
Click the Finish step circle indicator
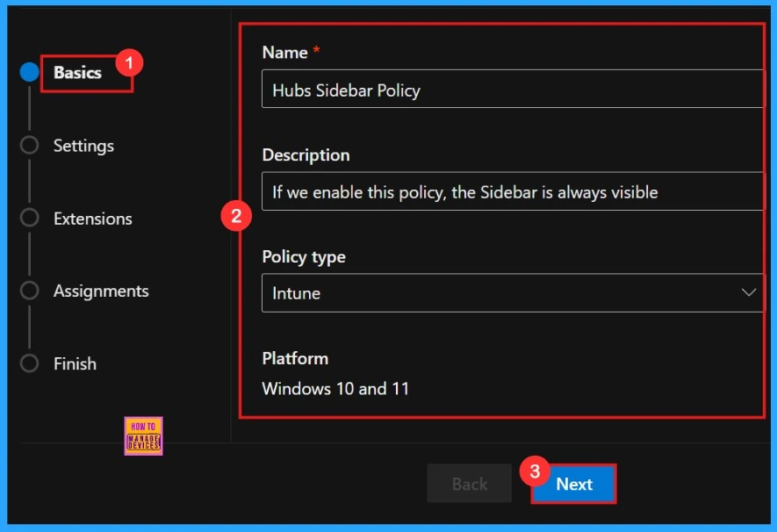click(x=29, y=363)
